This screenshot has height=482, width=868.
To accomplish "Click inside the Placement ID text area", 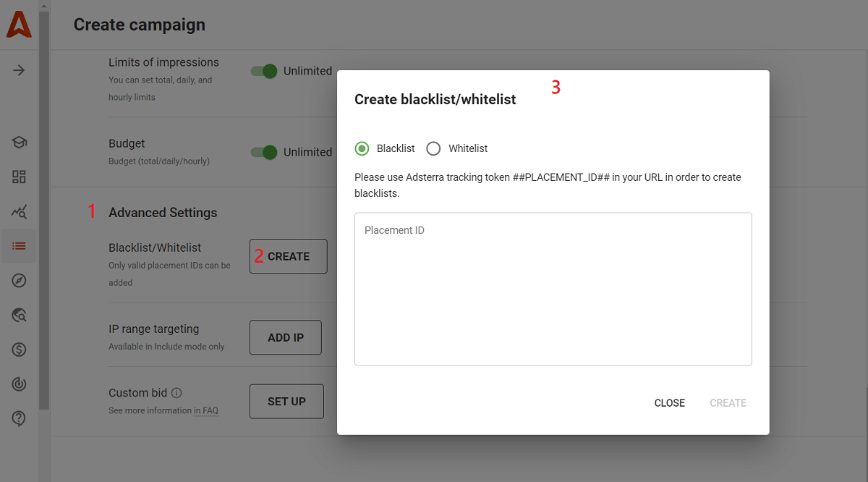I will click(x=553, y=288).
